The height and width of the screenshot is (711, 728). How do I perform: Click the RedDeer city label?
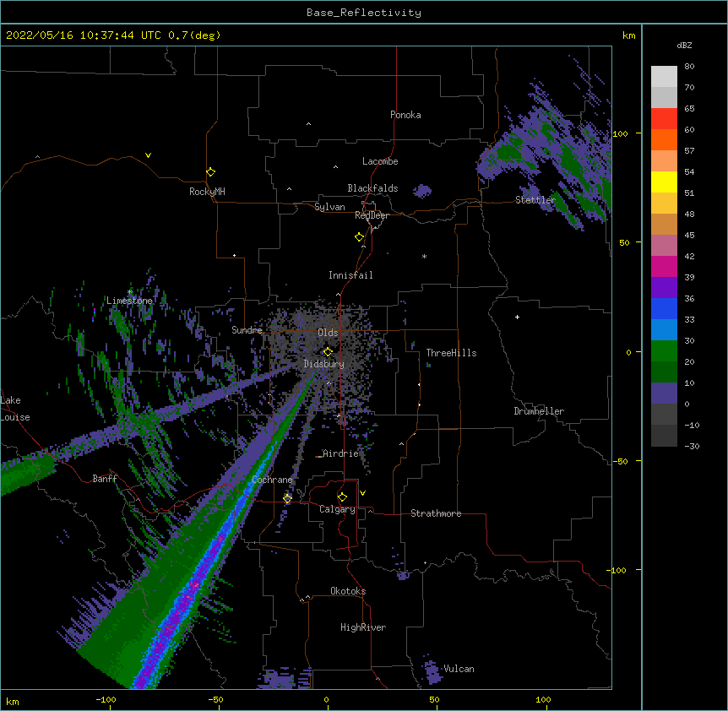point(372,215)
